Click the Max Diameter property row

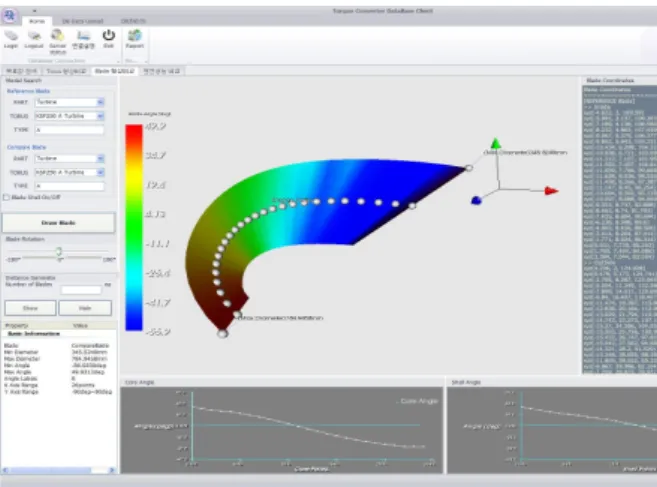coord(58,359)
